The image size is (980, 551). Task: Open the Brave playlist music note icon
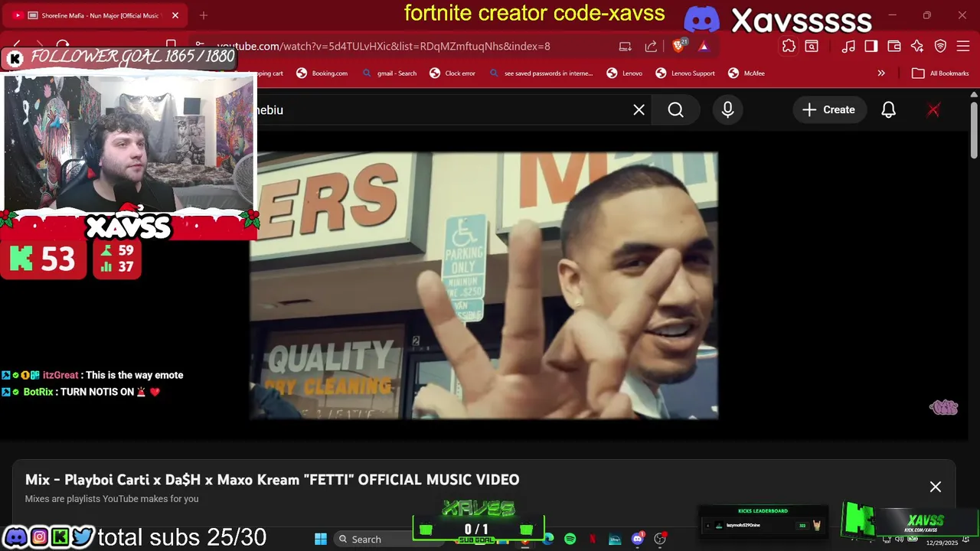click(848, 46)
